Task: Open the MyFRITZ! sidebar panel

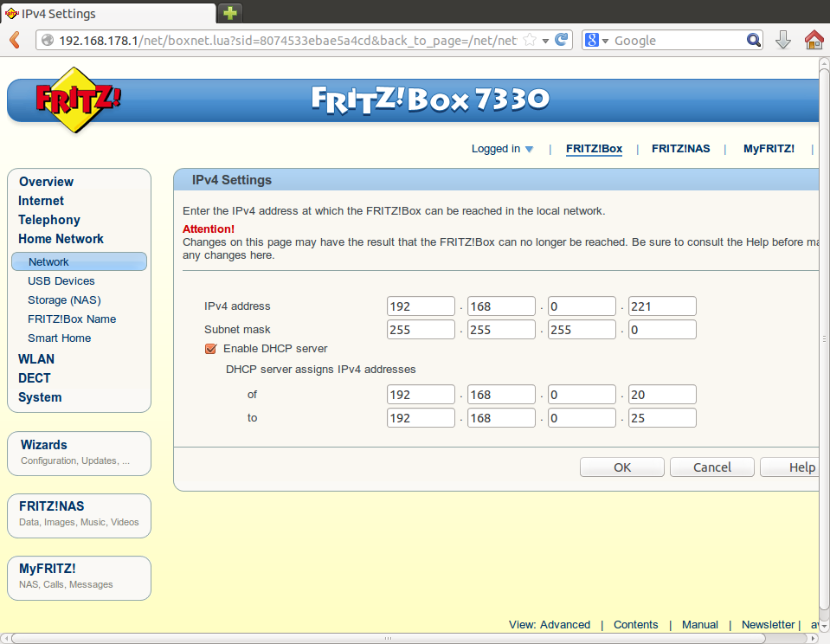Action: point(79,578)
